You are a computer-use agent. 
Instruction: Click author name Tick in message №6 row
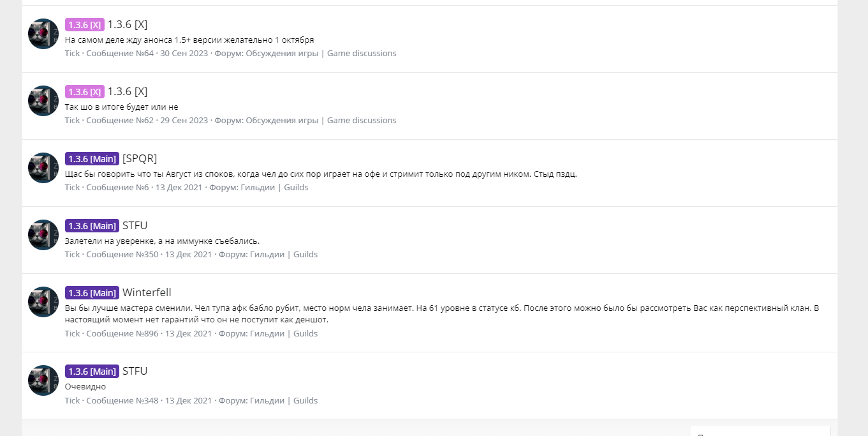click(72, 188)
